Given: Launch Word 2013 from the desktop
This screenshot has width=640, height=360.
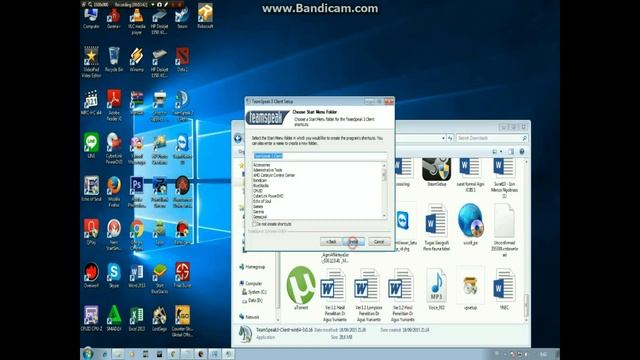Looking at the screenshot, I should click(x=137, y=276).
